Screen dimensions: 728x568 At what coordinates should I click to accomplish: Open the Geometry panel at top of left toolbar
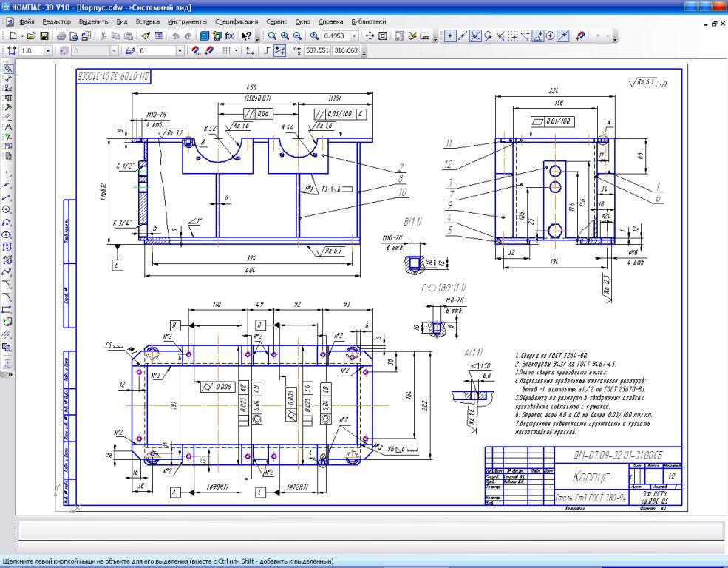8,69
